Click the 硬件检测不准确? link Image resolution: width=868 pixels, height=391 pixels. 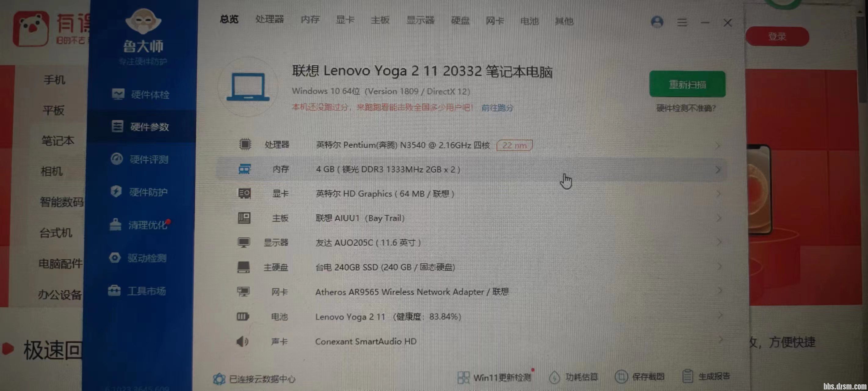click(x=686, y=108)
